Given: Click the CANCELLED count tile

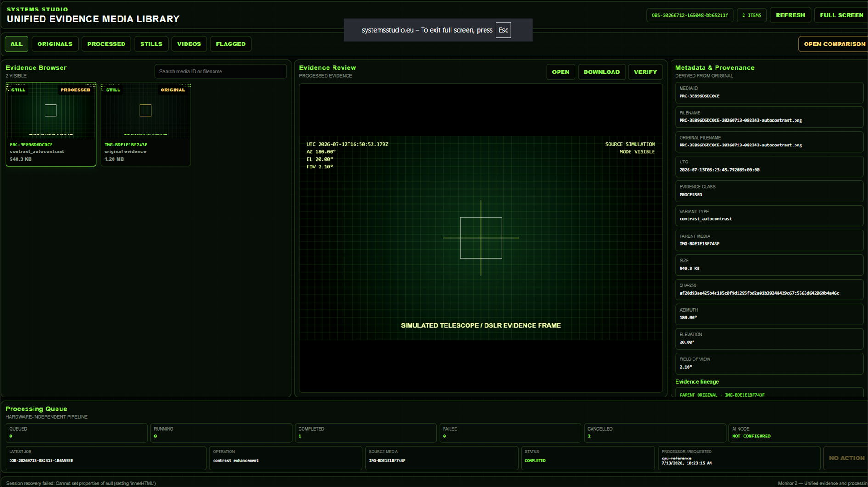Looking at the screenshot, I should pyautogui.click(x=655, y=432).
